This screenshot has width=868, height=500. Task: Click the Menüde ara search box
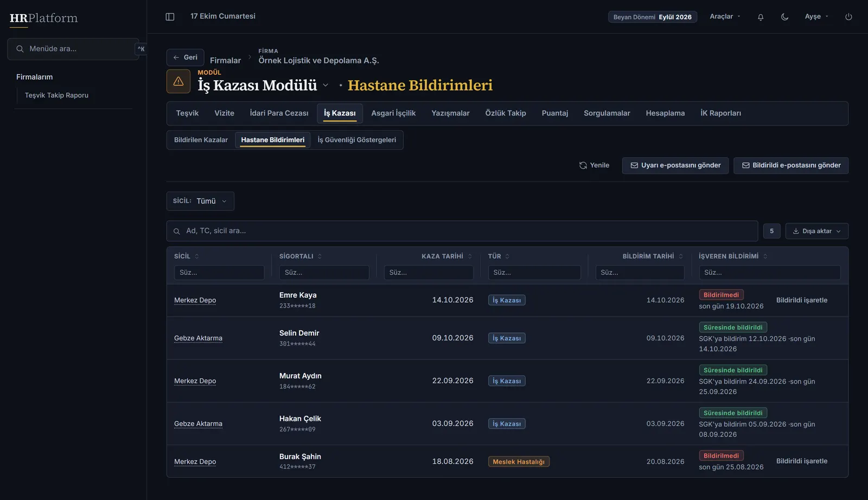pyautogui.click(x=73, y=49)
